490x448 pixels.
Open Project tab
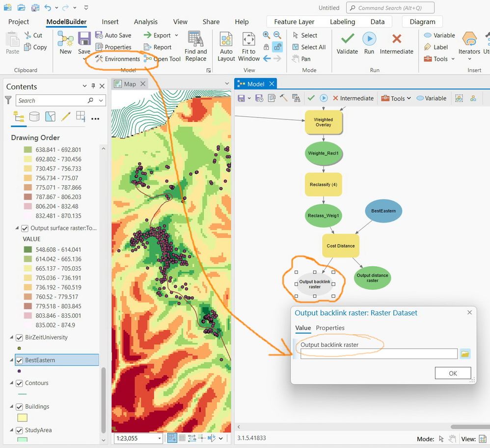tap(19, 22)
